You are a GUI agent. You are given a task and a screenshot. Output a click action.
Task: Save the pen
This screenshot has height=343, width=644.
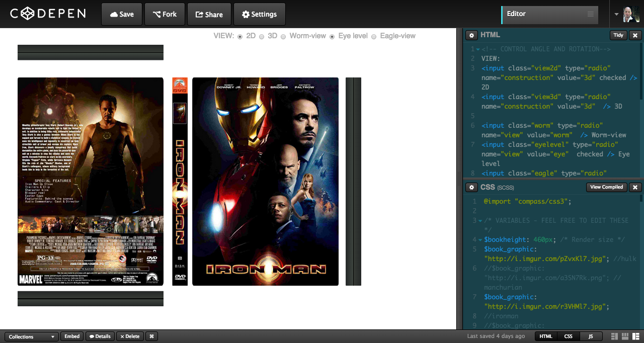(x=122, y=14)
